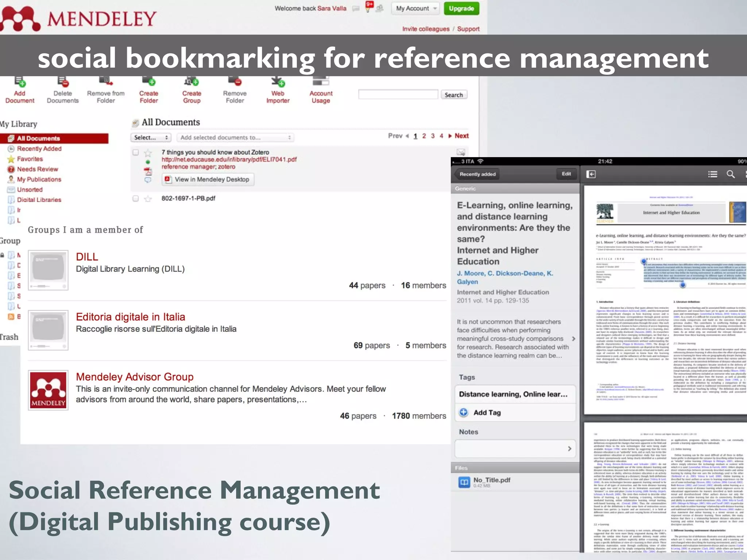Click the Mendeley logo
This screenshot has height=560, width=747.
point(78,18)
